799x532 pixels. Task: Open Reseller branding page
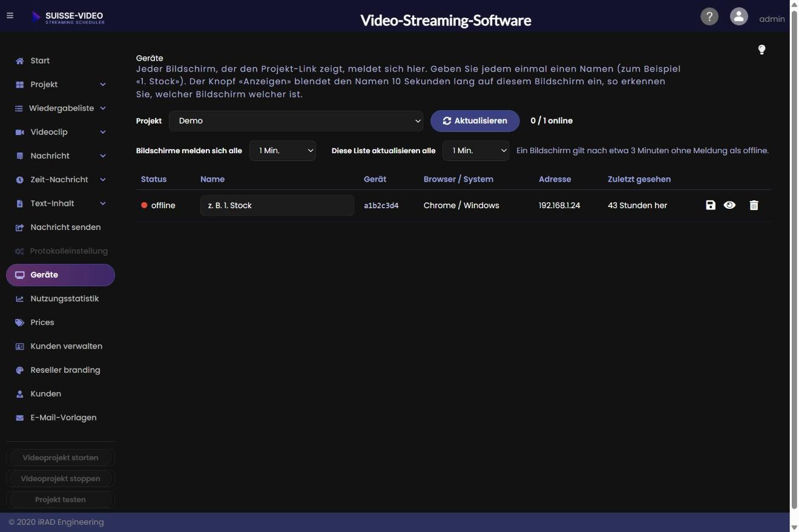point(61,370)
